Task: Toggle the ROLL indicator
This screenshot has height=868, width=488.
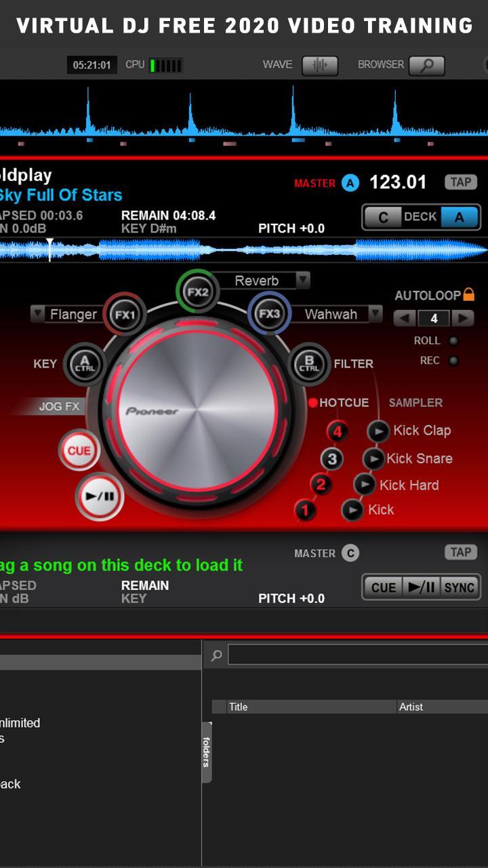Action: [x=453, y=341]
